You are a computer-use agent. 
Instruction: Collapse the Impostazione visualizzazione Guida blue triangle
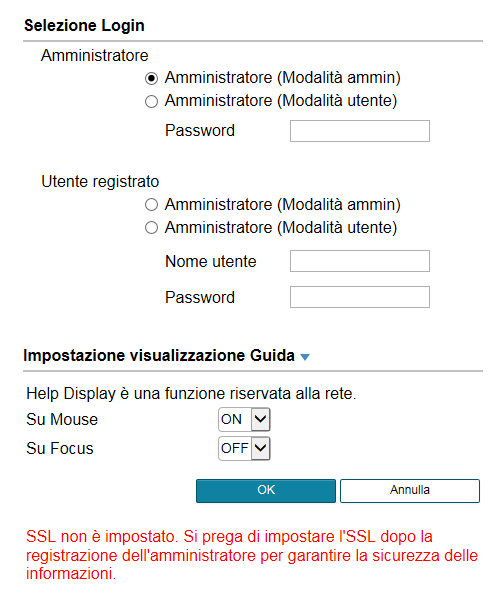point(305,357)
